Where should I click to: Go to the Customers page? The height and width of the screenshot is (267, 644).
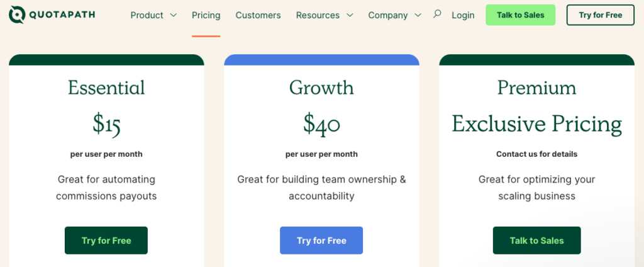[258, 15]
